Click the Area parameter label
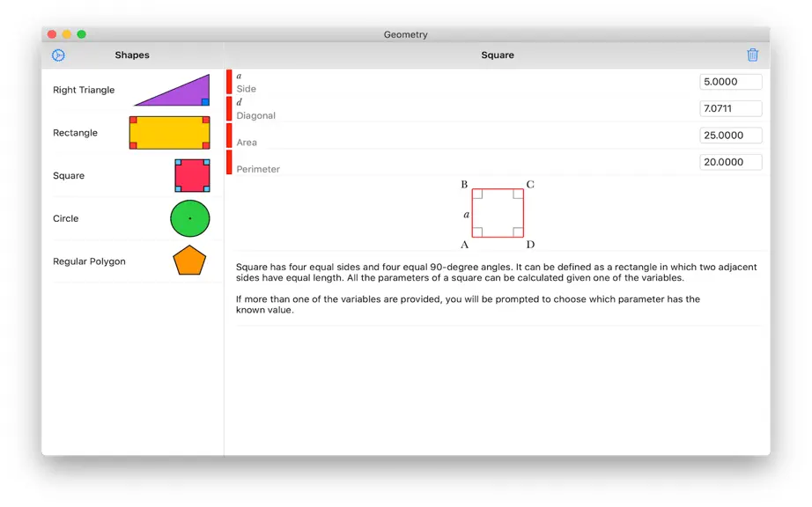Screen dimensions: 812x507 [x=247, y=143]
